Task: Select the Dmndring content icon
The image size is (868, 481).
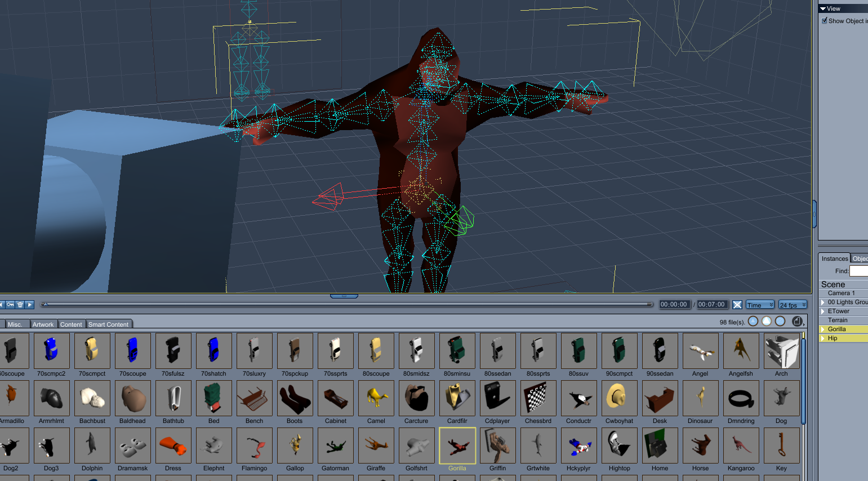Action: [x=741, y=398]
